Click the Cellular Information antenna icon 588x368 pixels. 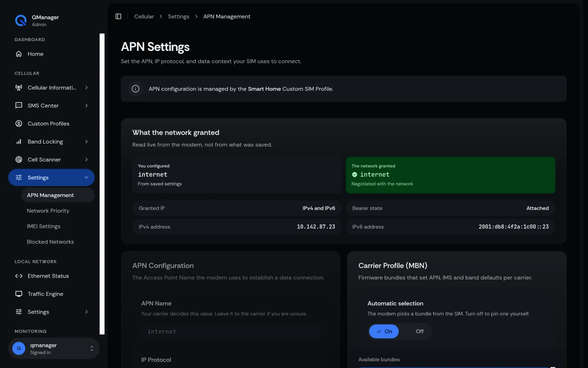pos(19,88)
